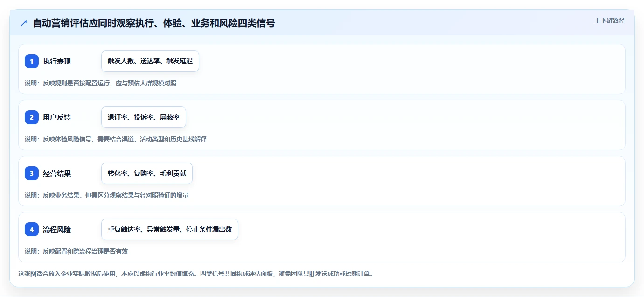Click the 执行表现 row title
The height and width of the screenshot is (297, 644).
[57, 61]
